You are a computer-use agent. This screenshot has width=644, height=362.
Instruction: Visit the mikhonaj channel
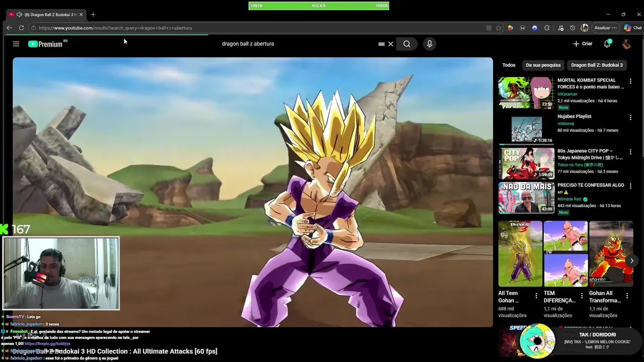point(566,123)
